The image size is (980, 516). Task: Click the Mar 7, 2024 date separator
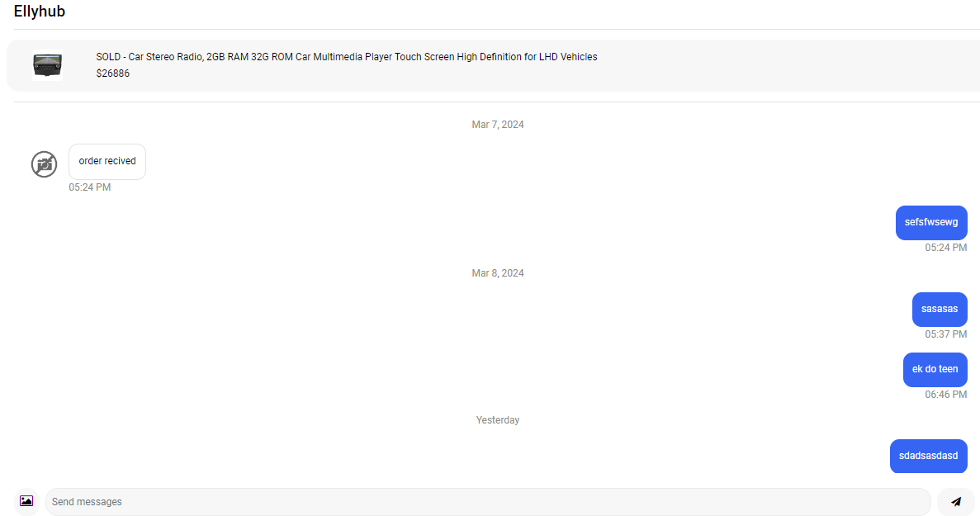[498, 125]
